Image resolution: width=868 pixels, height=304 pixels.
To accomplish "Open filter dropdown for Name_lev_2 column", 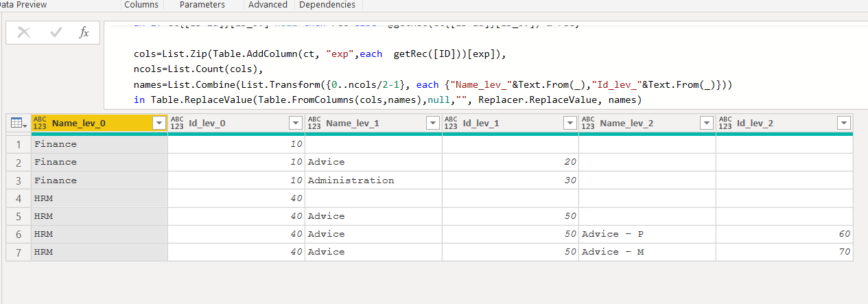I will click(x=707, y=123).
